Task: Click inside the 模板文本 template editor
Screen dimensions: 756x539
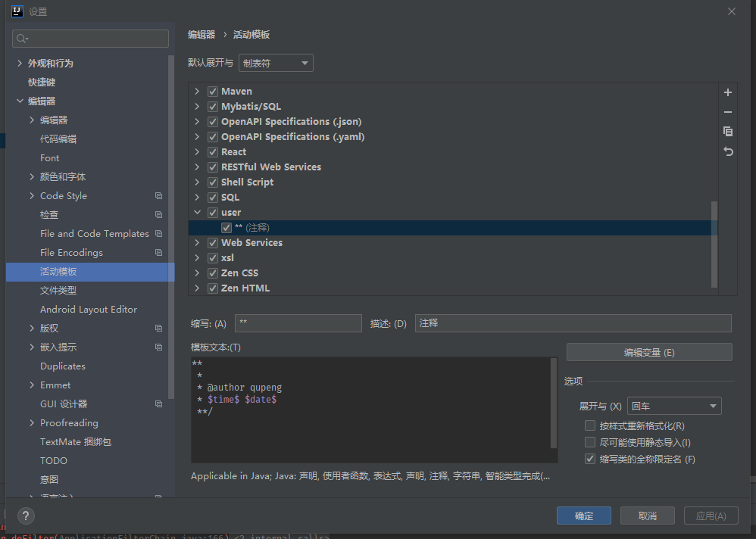Action: pos(370,410)
